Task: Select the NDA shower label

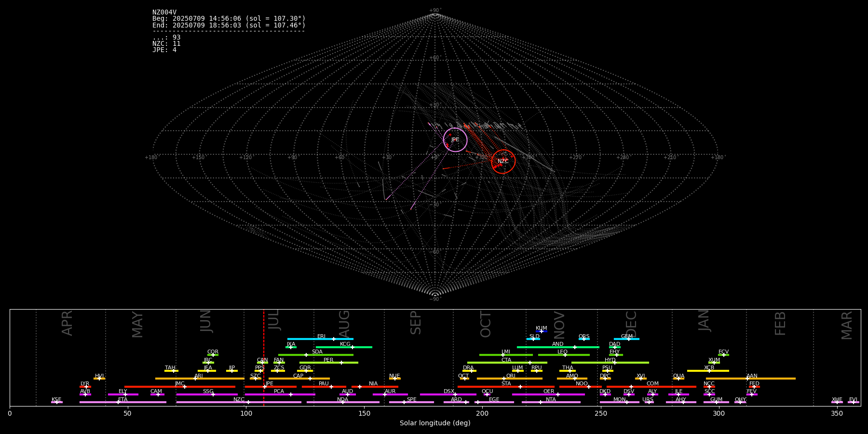Action: point(342,400)
